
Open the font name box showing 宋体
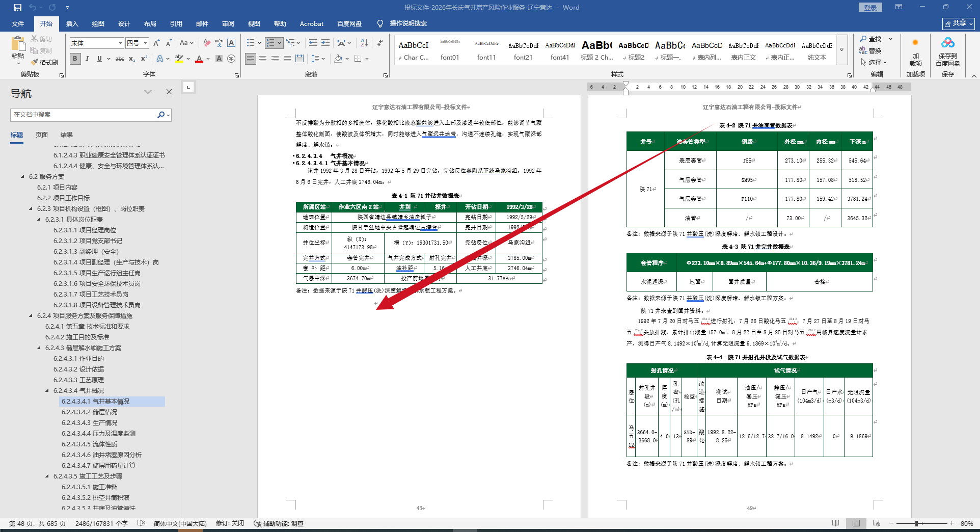(x=97, y=43)
